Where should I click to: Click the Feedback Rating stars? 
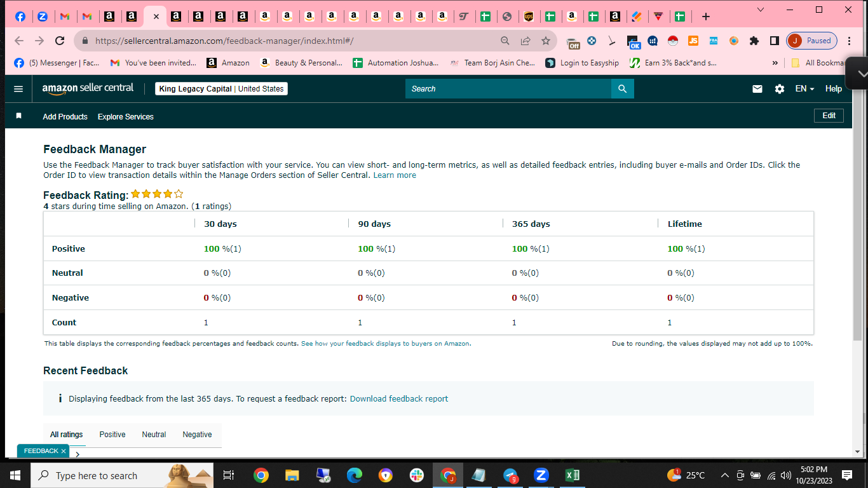(157, 194)
